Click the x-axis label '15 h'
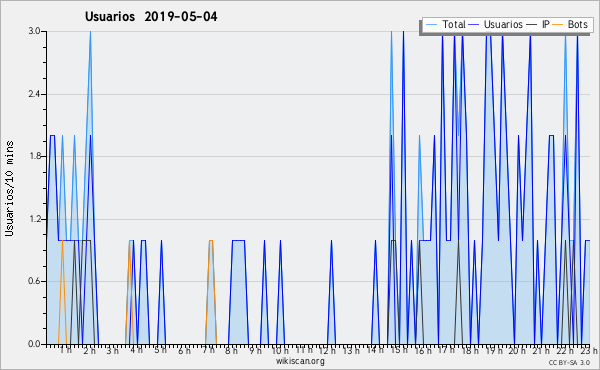Image resolution: width=600 pixels, height=370 pixels. 399,350
